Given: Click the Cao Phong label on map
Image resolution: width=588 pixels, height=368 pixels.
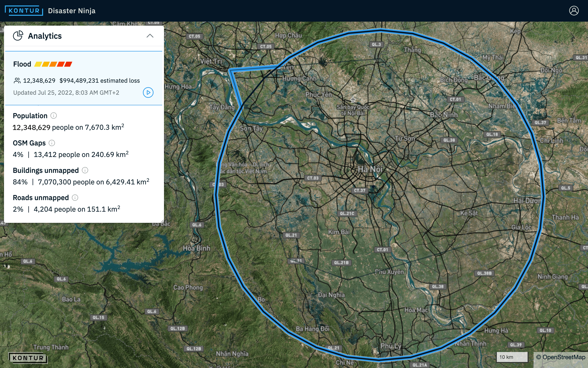Looking at the screenshot, I should coord(188,288).
